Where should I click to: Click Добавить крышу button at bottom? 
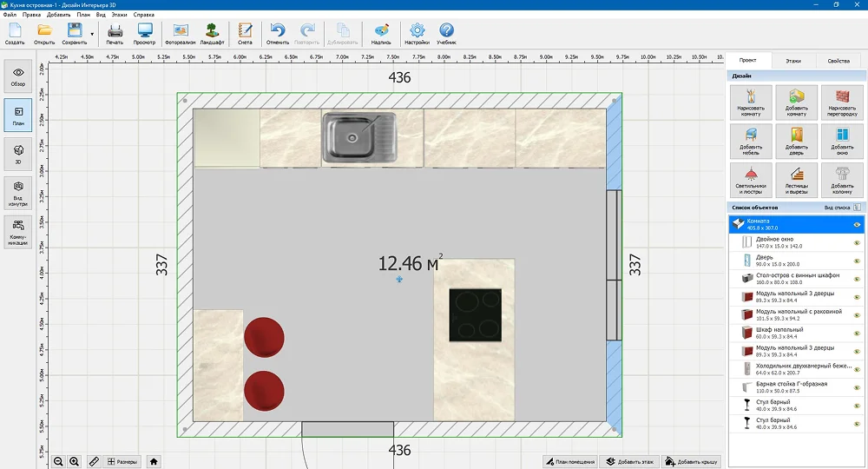[691, 461]
